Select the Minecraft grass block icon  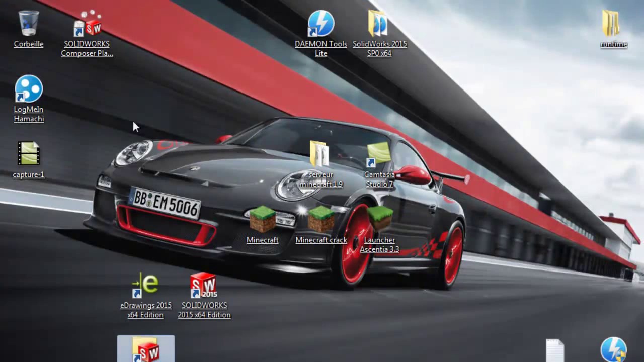[262, 219]
